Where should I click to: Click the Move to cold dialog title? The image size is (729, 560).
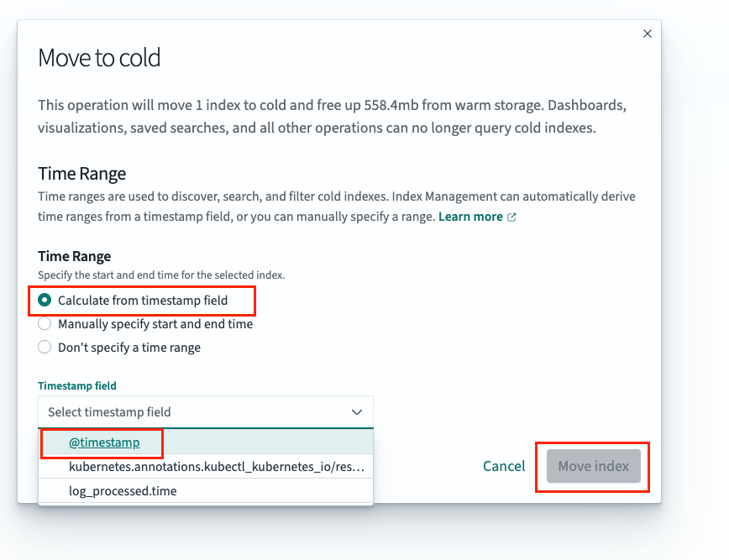pos(99,58)
